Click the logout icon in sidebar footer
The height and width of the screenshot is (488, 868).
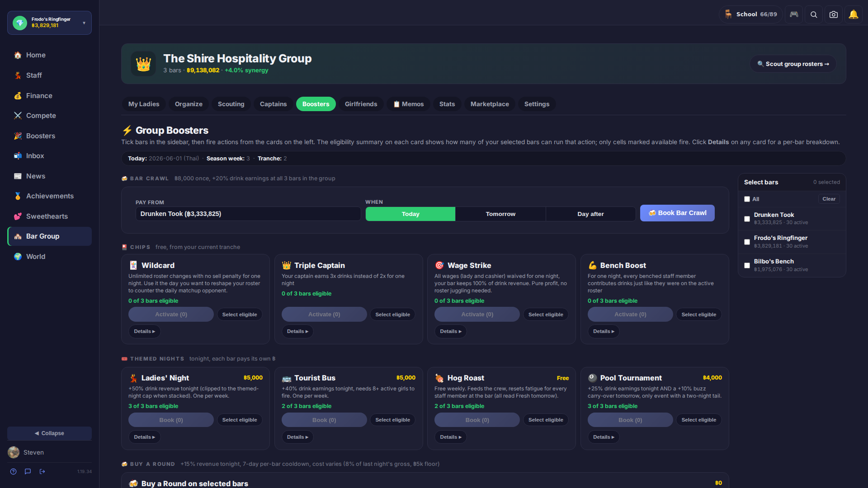coord(42,471)
